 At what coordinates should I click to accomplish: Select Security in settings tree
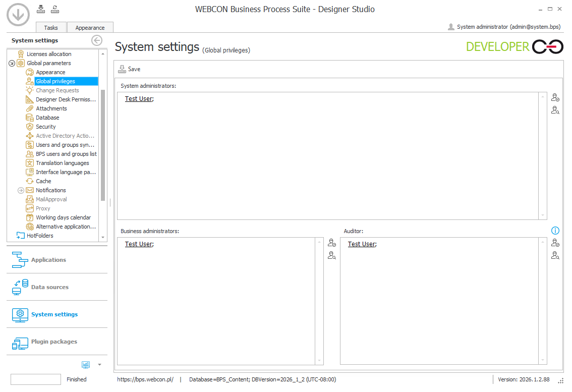[x=45, y=127]
